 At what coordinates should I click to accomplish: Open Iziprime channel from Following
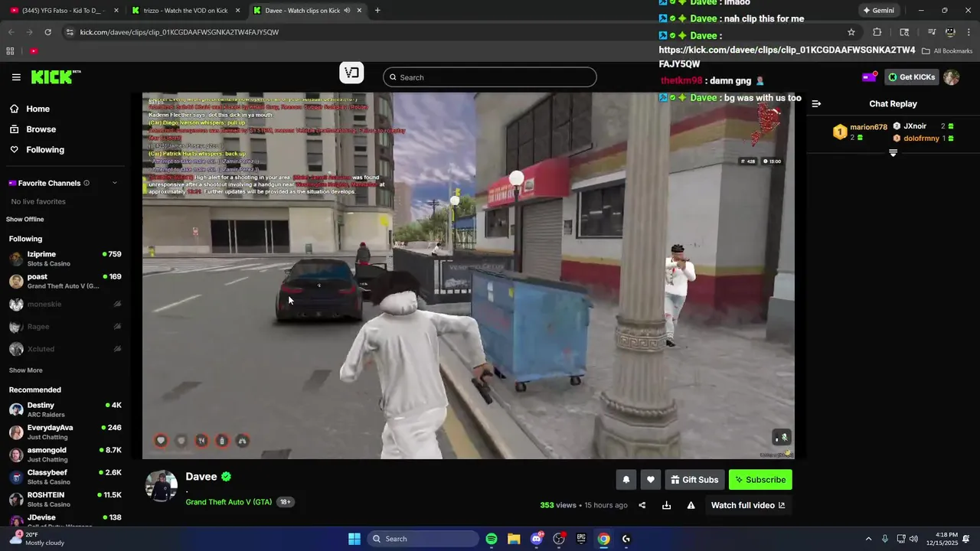point(65,259)
